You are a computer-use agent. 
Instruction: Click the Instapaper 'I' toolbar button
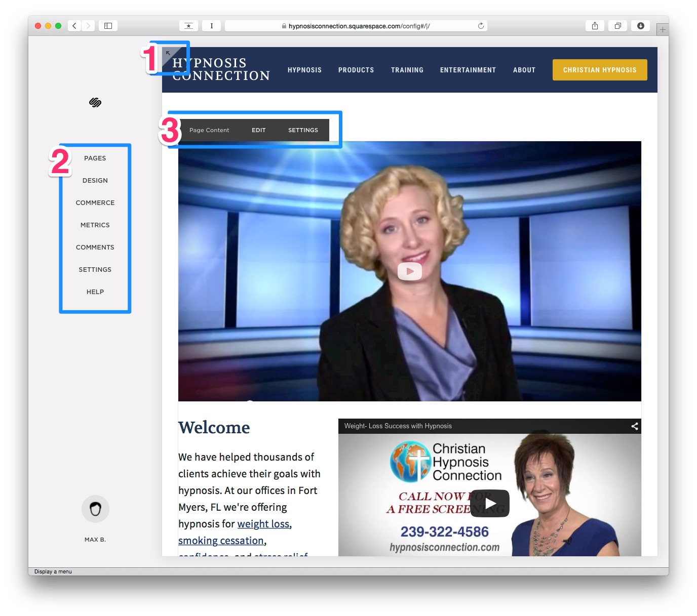click(211, 26)
